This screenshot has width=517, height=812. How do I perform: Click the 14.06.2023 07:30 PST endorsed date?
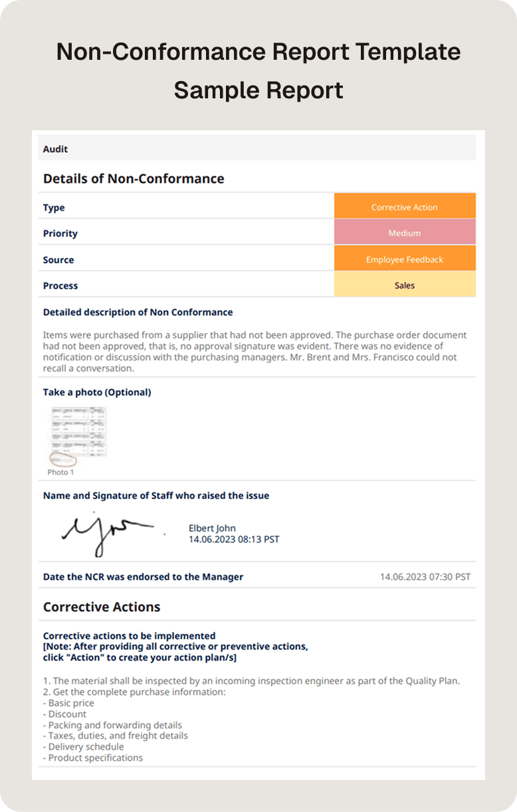pyautogui.click(x=425, y=577)
